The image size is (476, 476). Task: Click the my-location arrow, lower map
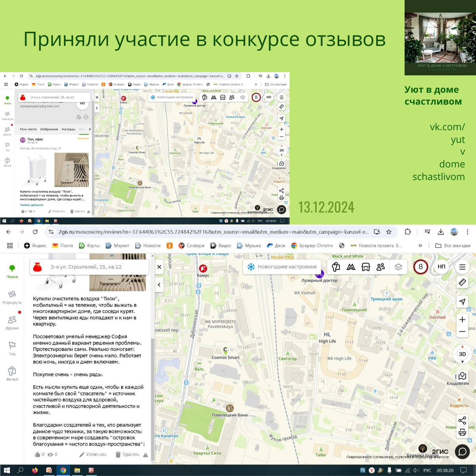click(x=462, y=301)
